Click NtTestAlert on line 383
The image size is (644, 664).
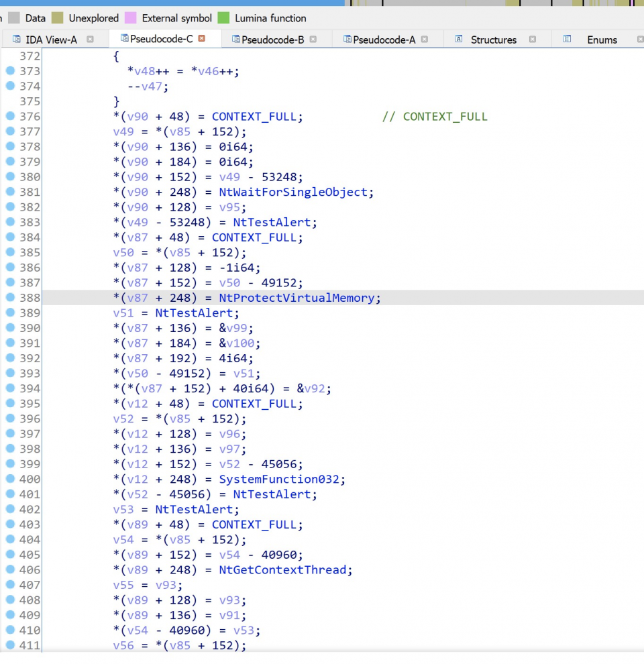[x=272, y=222]
